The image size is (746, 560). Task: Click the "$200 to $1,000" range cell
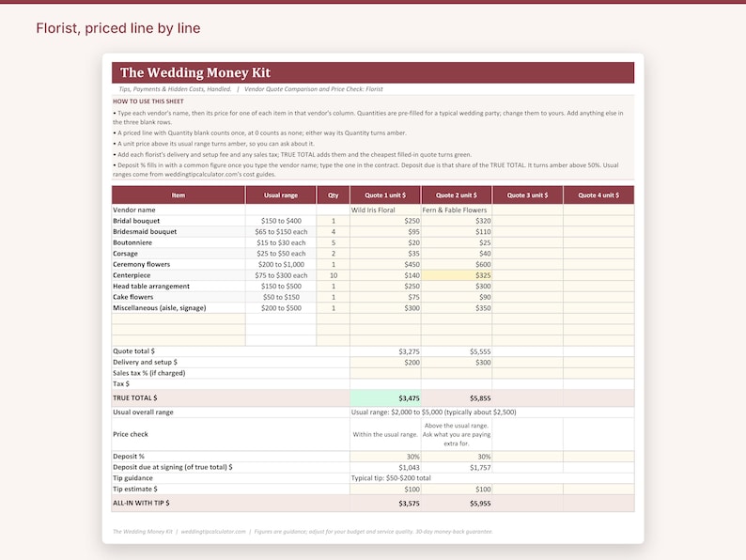281,265
